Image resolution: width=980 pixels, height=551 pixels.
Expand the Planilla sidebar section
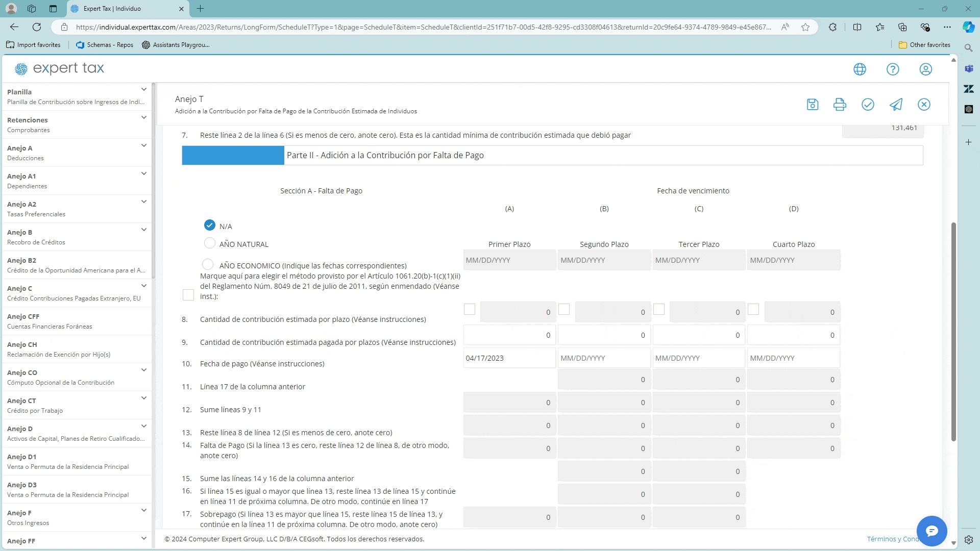tap(144, 90)
